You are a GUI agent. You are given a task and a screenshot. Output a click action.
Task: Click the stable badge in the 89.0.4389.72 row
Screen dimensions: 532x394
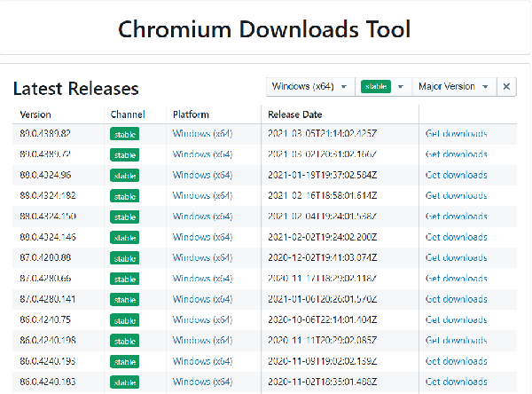click(x=124, y=155)
